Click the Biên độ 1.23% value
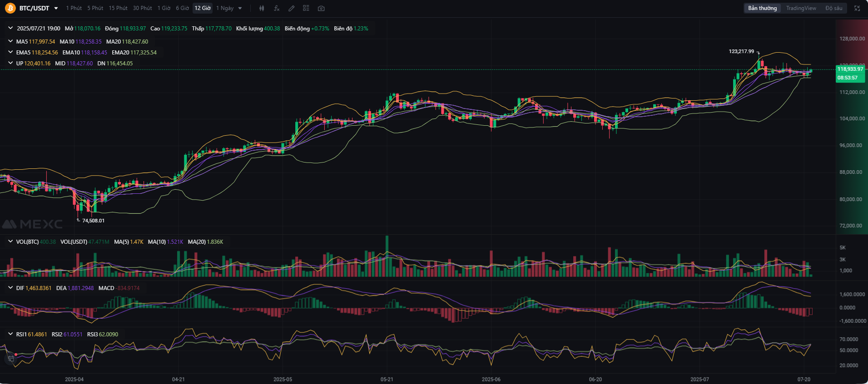The height and width of the screenshot is (384, 868). (361, 28)
